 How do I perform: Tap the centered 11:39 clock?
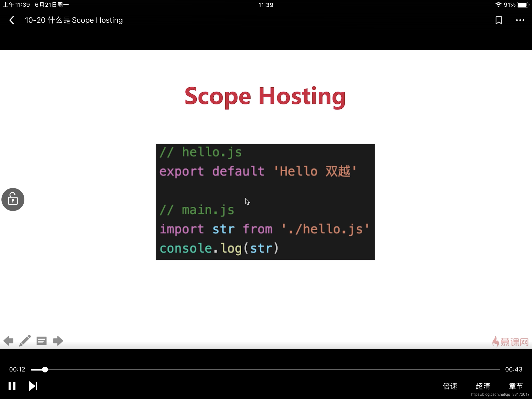[266, 5]
